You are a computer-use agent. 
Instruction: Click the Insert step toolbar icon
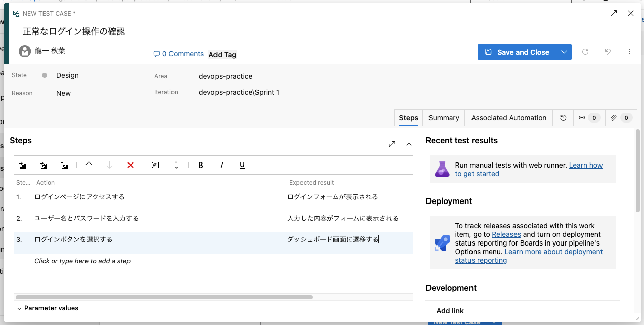coord(23,165)
